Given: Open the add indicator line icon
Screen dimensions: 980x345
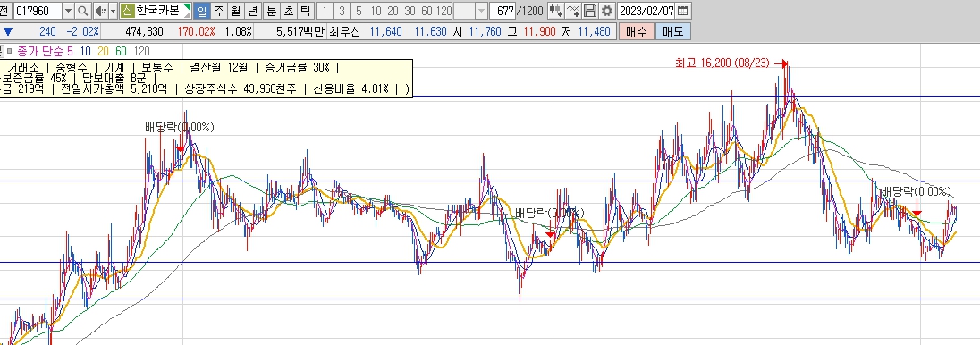Looking at the screenshot, I should [x=572, y=11].
